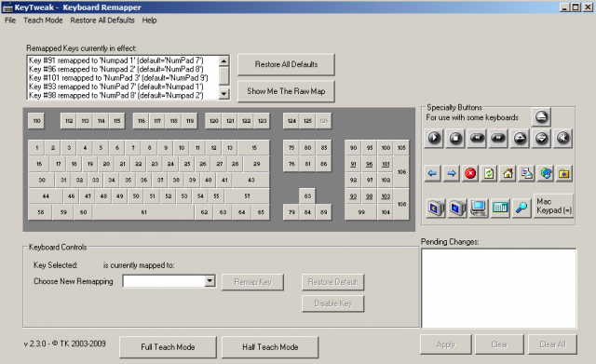Click the Play media specialty button

[434, 138]
